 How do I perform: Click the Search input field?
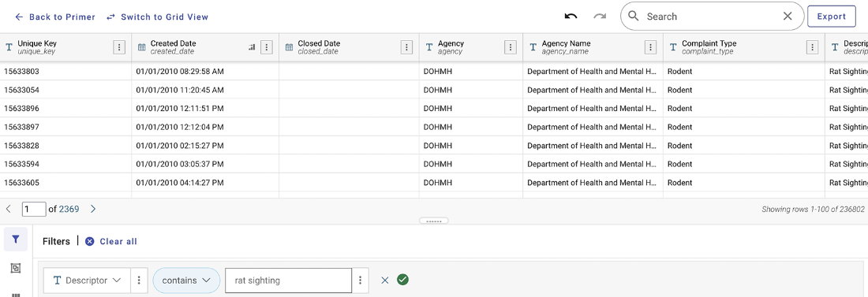pos(711,17)
